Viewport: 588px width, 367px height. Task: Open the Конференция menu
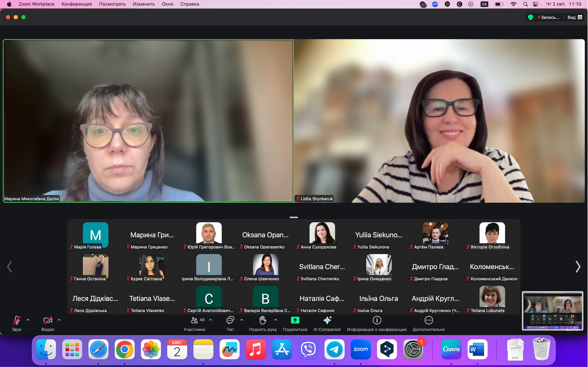77,4
